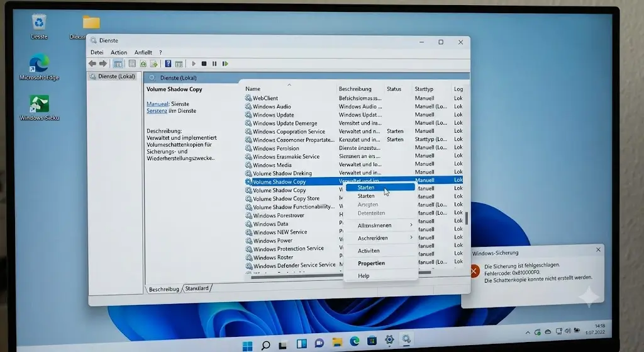Click the services list horizontal scrollbar
This screenshot has height=352, width=644.
click(x=341, y=274)
